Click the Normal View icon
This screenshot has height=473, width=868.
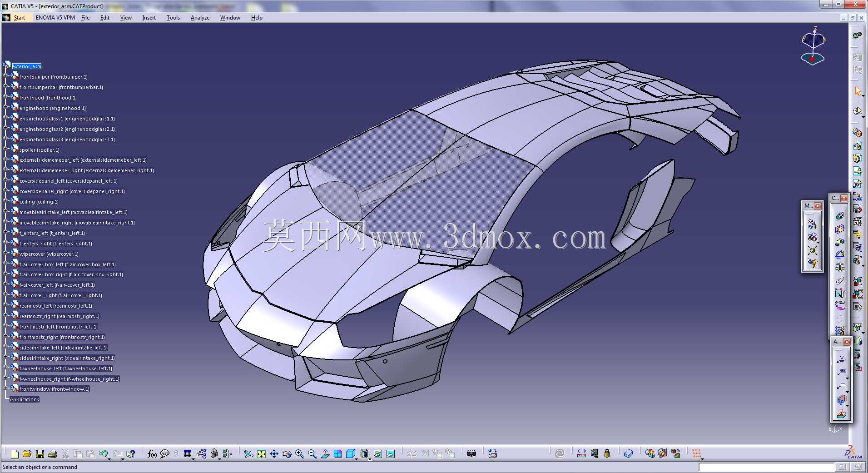325,453
